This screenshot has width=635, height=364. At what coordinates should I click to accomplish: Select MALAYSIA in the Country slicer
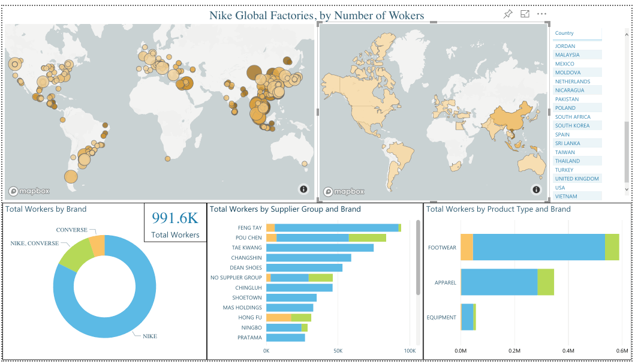(x=577, y=55)
